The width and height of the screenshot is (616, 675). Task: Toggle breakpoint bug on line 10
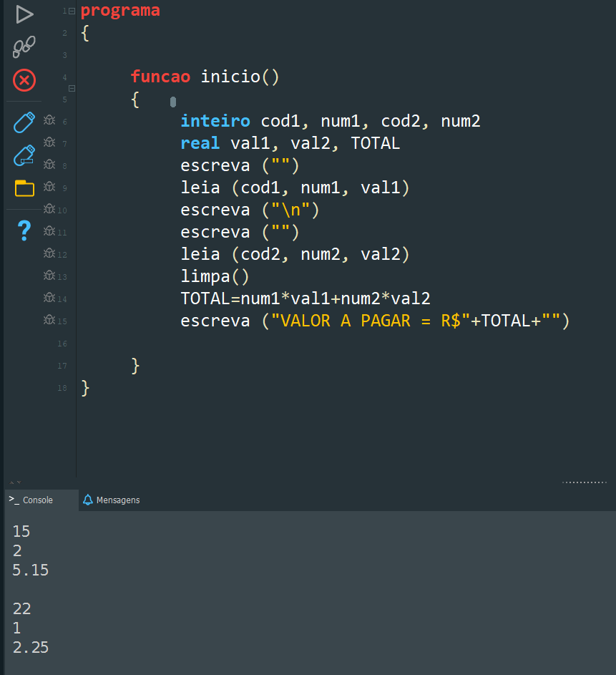tap(49, 209)
